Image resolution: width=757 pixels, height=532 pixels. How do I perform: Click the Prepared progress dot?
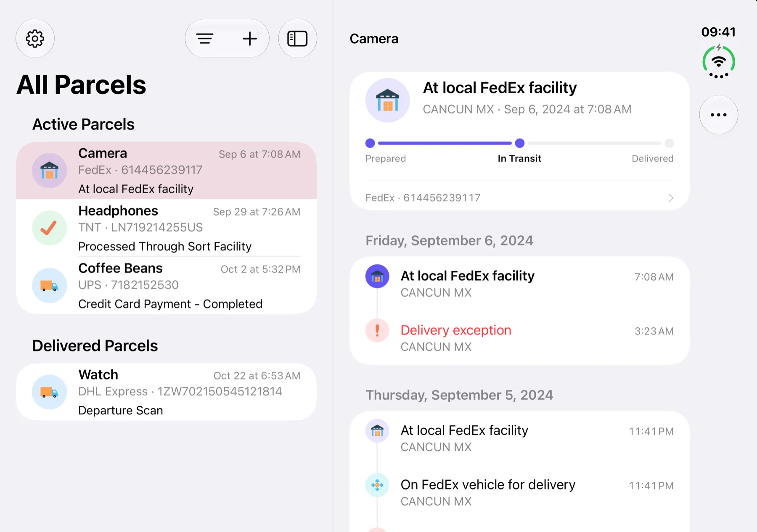[x=370, y=143]
